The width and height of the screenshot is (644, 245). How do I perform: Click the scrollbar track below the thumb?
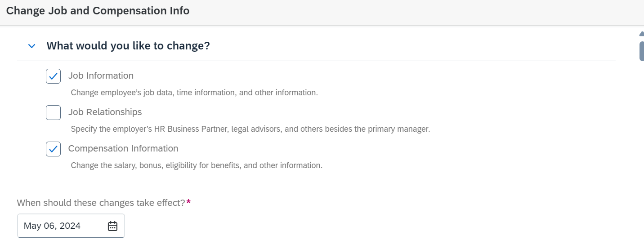click(x=642, y=153)
